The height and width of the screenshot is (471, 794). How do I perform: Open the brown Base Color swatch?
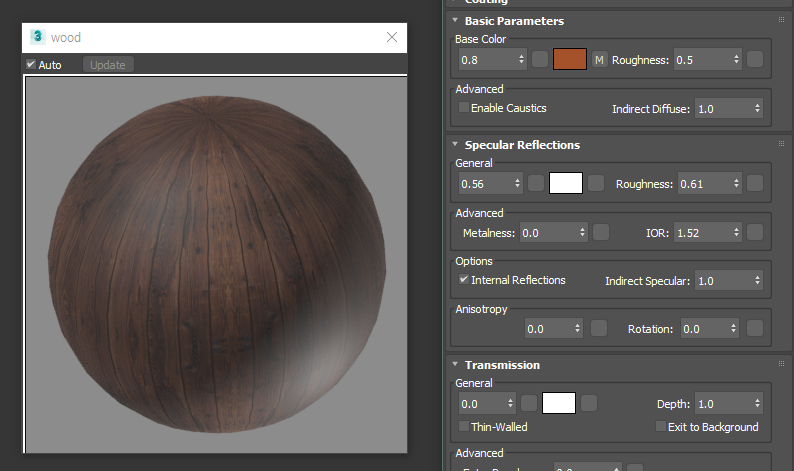[x=569, y=60]
